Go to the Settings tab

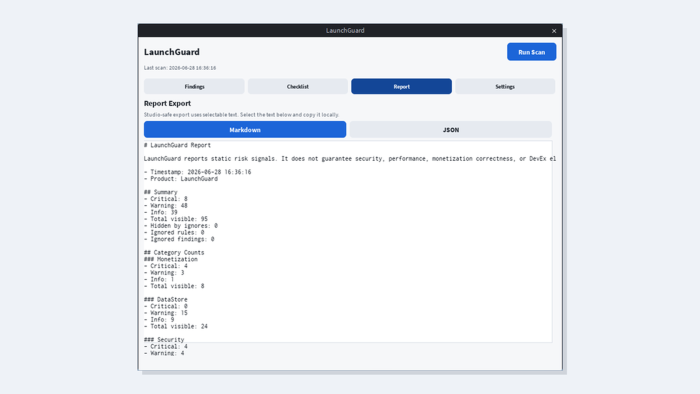click(x=505, y=87)
